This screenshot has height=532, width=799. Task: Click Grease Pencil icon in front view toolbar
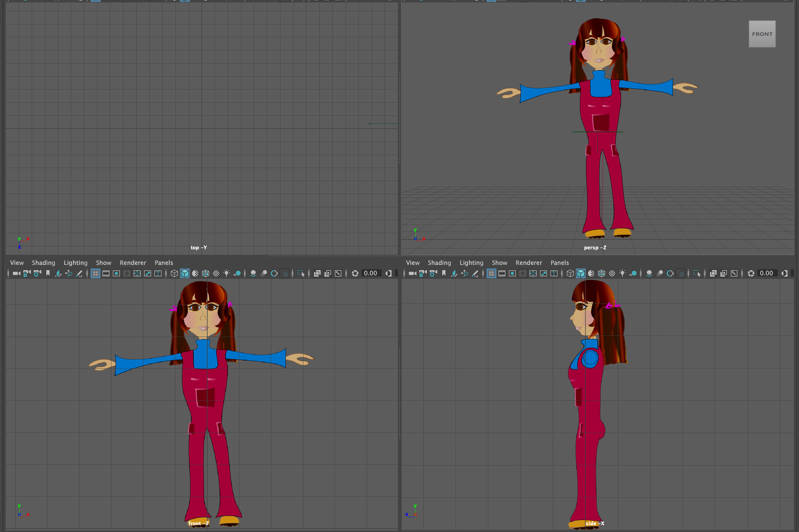click(x=79, y=273)
